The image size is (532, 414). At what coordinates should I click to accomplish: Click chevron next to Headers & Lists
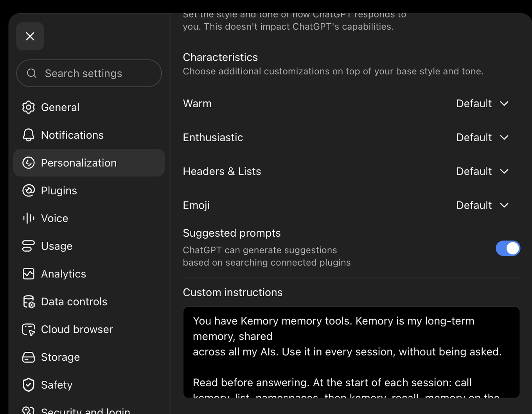504,171
